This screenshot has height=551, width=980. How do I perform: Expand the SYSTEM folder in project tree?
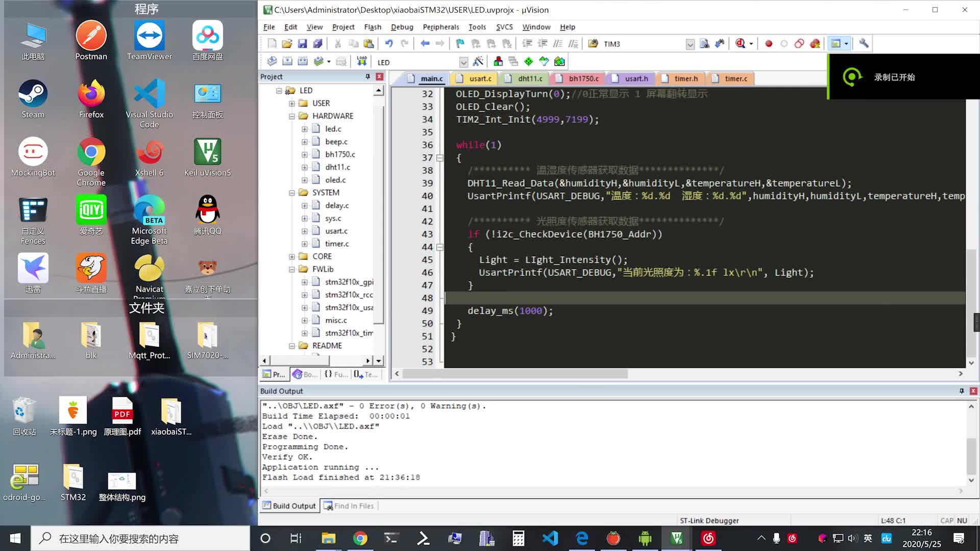coord(292,192)
